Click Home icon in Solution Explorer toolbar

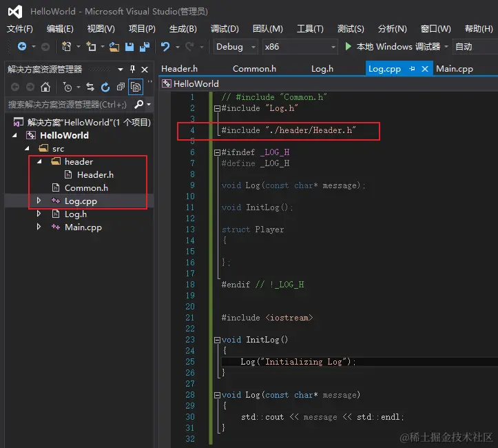[x=45, y=87]
